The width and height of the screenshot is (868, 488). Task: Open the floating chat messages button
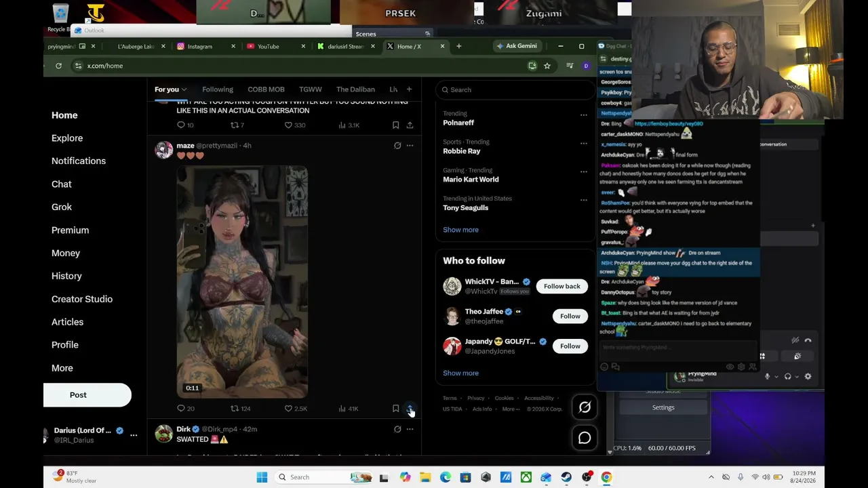click(585, 438)
